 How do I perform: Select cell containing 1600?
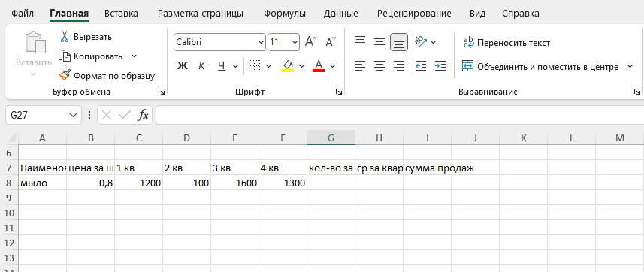coord(235,183)
